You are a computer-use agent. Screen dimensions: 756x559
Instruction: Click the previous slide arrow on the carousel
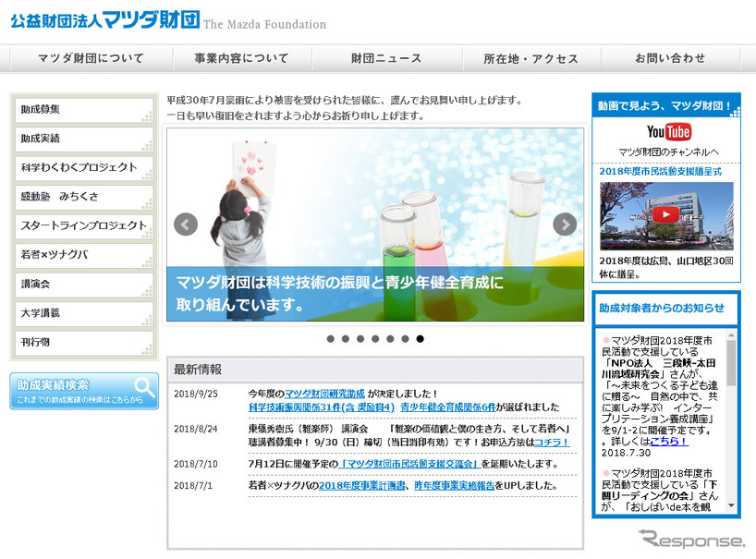[x=185, y=224]
